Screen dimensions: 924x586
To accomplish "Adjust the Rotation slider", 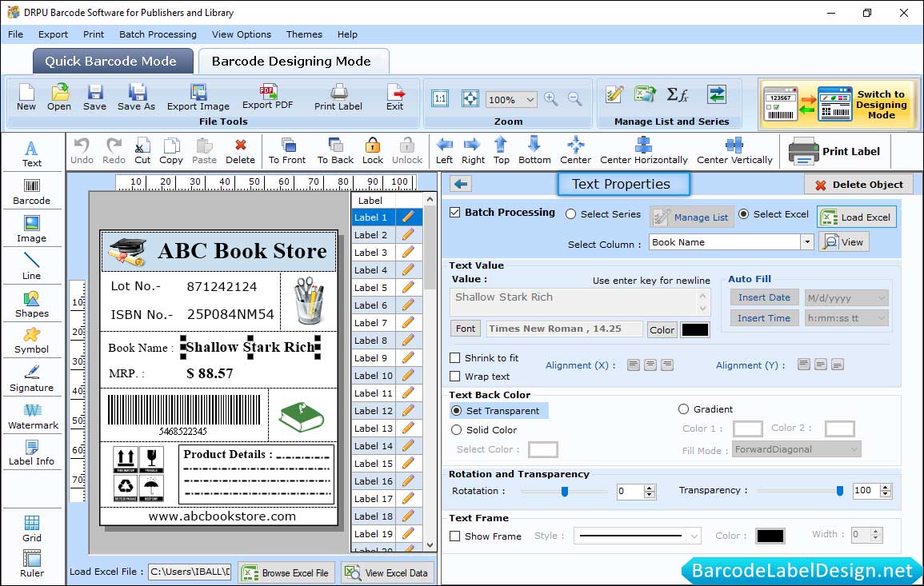I will (564, 491).
